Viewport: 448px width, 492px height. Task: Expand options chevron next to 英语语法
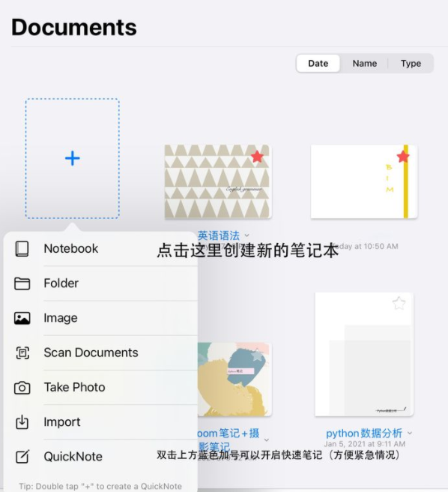pos(246,235)
